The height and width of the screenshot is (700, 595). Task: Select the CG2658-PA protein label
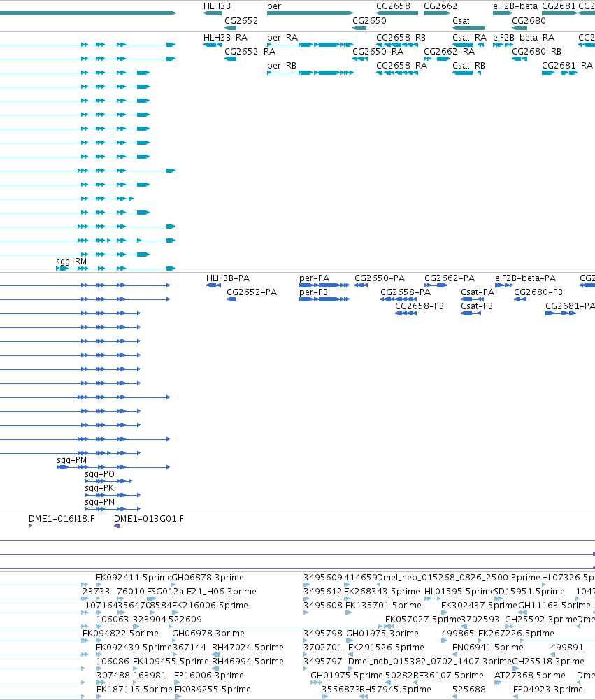406,292
